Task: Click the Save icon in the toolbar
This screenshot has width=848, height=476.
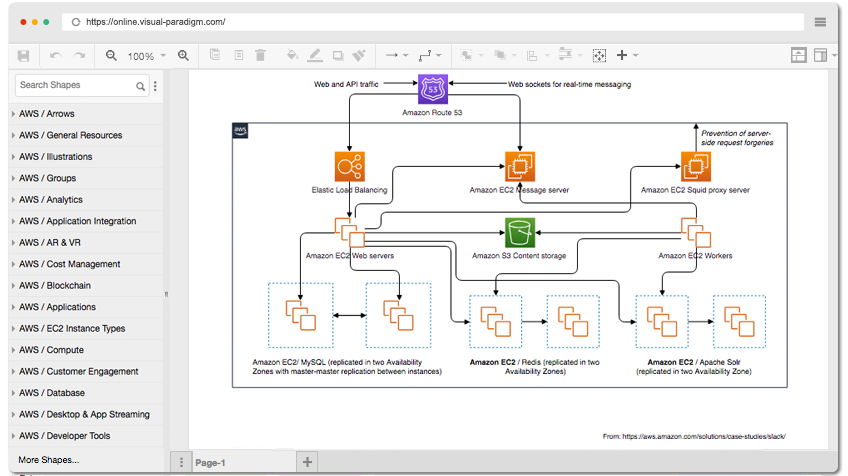Action: (23, 56)
